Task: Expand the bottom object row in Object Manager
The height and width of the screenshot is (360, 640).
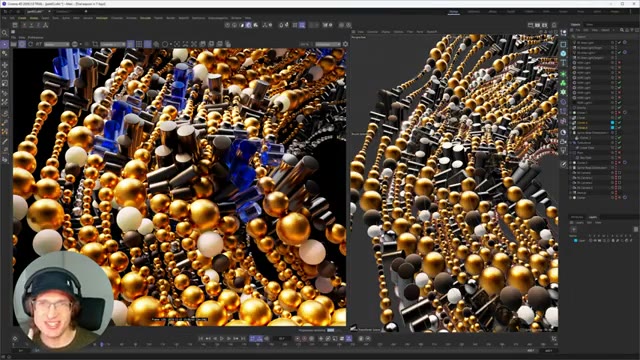Action: 571,198
